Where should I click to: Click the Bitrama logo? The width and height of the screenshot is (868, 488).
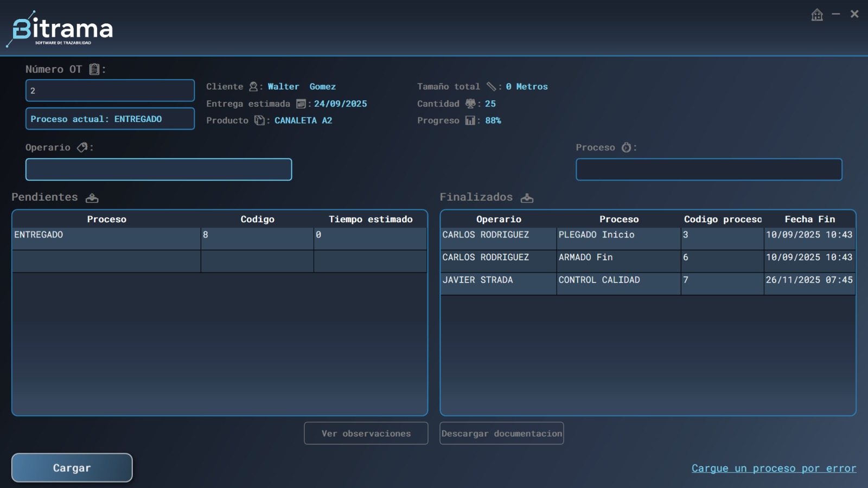coord(60,29)
